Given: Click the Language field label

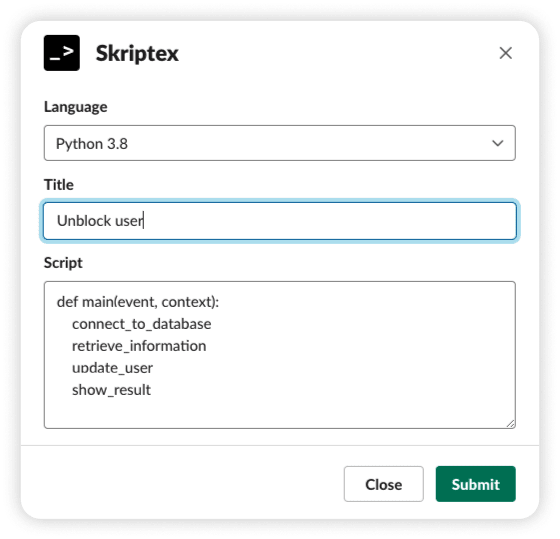Looking at the screenshot, I should click(75, 107).
